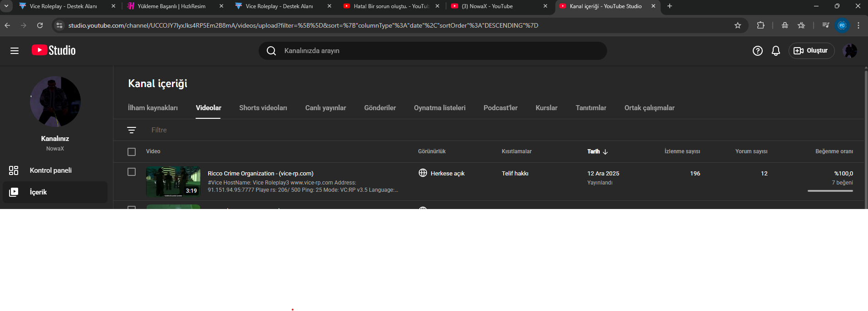Click the search magnifier icon
Screen dimensions: 868x311
[271, 51]
